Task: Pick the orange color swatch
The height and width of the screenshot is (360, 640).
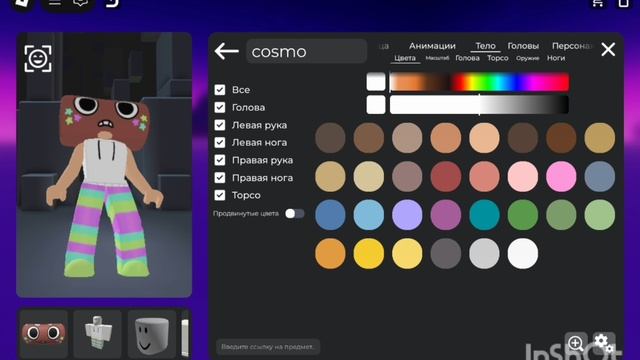Action: point(330,253)
